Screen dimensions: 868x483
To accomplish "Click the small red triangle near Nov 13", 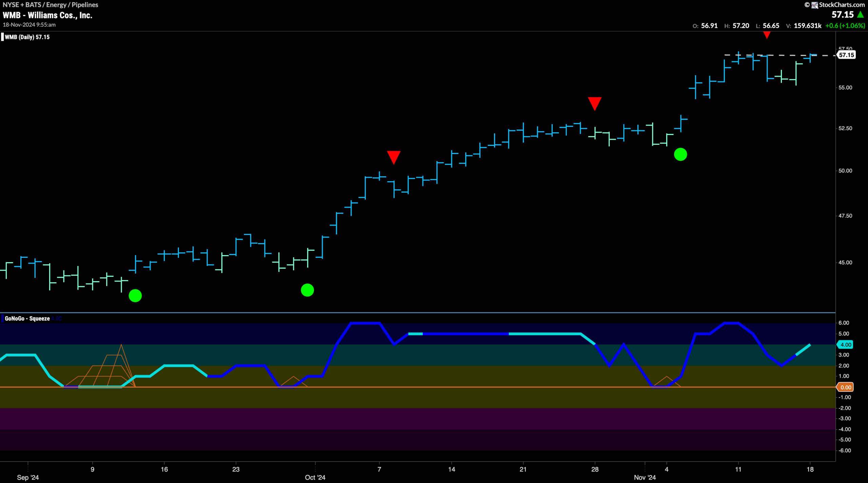I will 767,35.
